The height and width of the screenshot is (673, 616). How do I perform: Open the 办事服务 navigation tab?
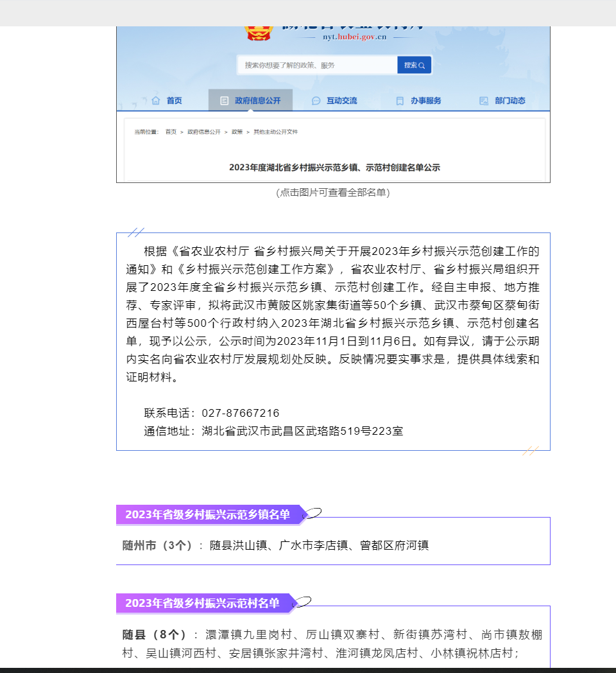pos(418,100)
